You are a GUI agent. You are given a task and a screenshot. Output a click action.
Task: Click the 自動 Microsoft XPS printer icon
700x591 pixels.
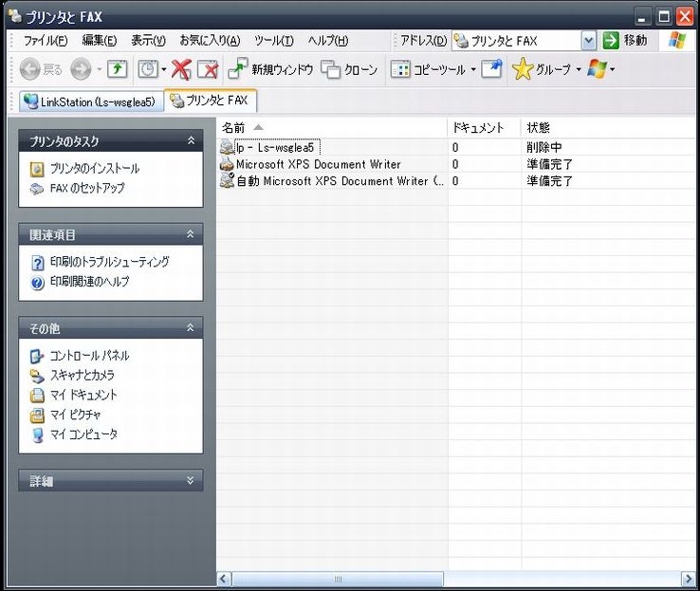(227, 181)
